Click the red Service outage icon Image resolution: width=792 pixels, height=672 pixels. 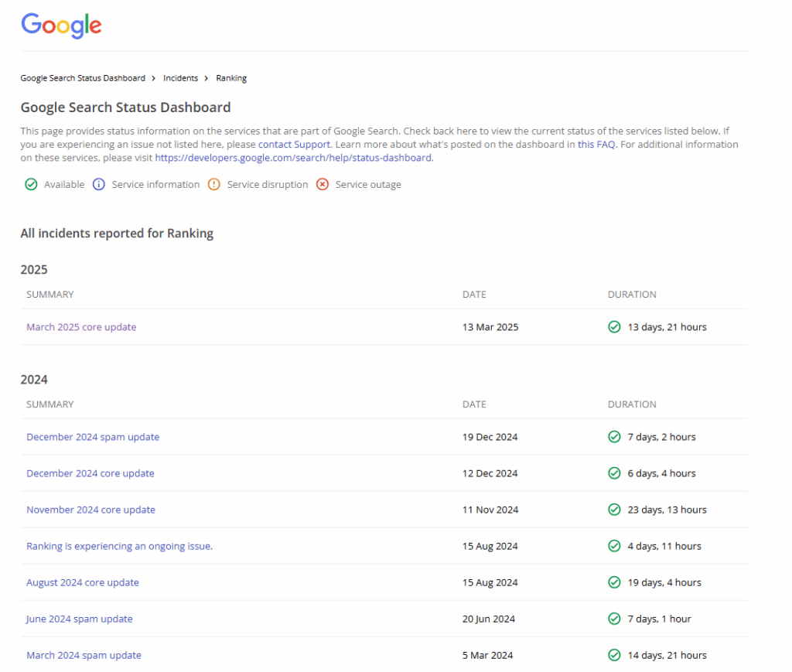point(323,184)
